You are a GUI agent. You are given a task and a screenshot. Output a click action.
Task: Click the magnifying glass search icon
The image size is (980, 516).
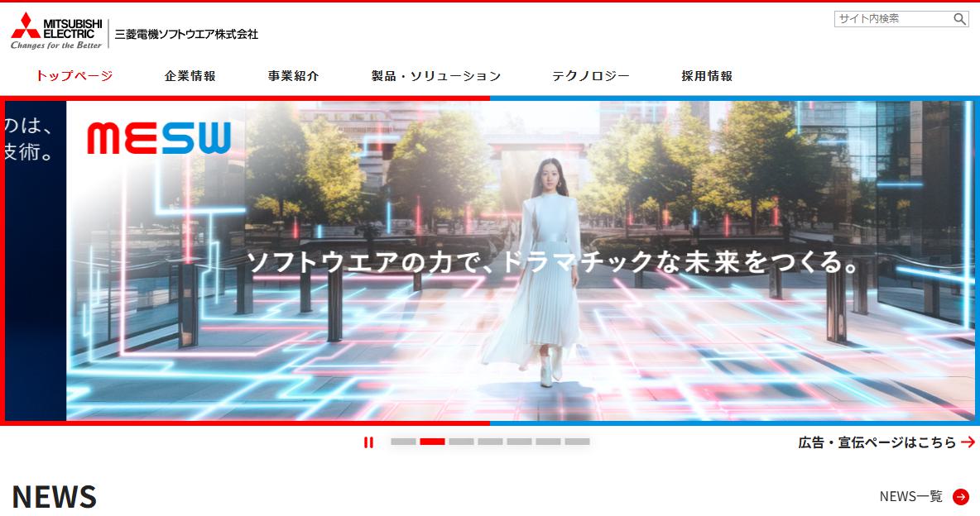(960, 19)
